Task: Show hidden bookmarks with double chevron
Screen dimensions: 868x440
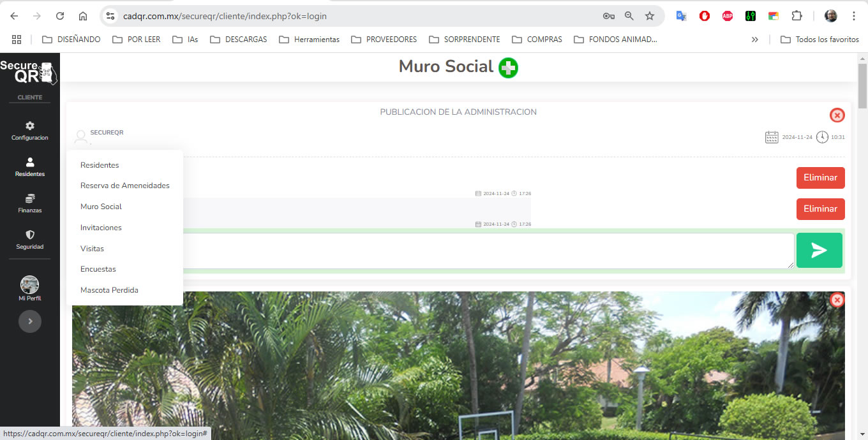Action: click(755, 40)
